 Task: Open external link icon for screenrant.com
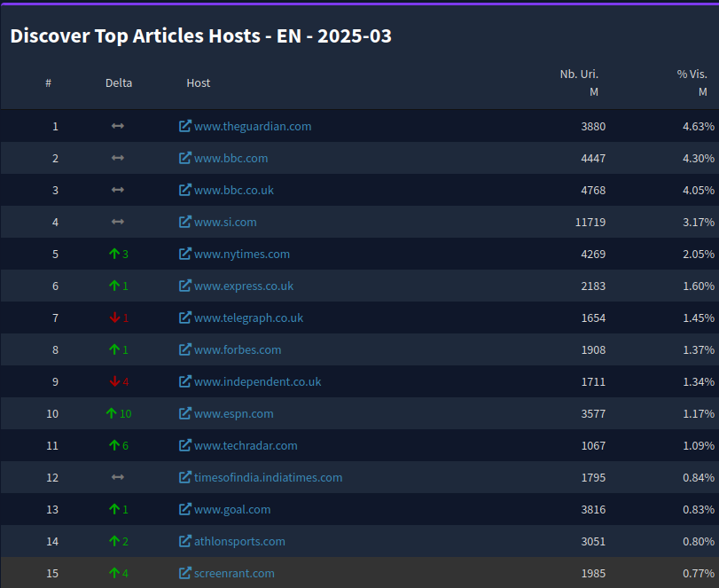coord(184,573)
